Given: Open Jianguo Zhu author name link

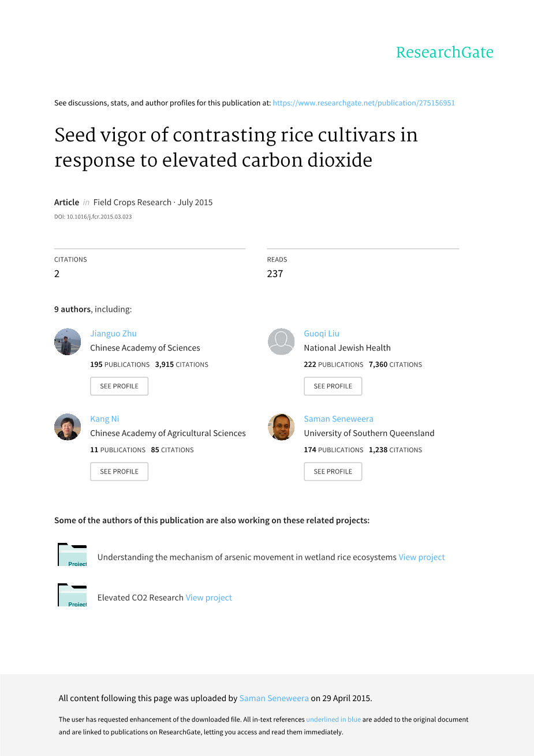Looking at the screenshot, I should 113,333.
